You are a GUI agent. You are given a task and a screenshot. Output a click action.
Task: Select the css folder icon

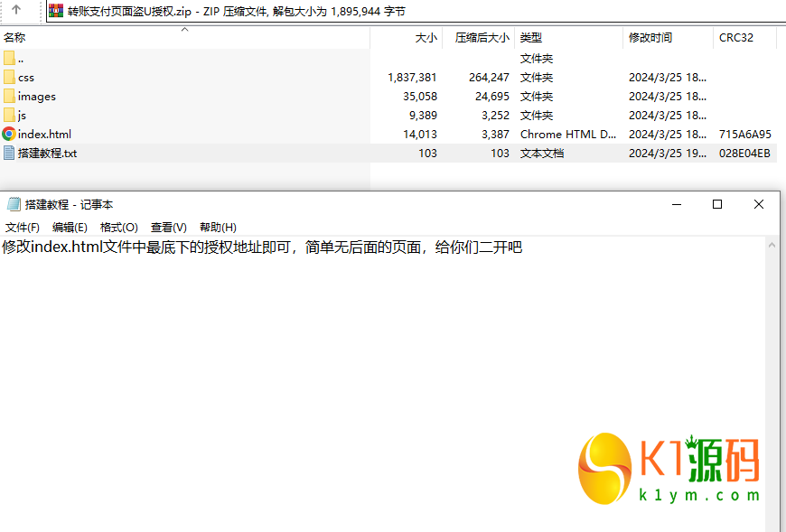(x=9, y=77)
